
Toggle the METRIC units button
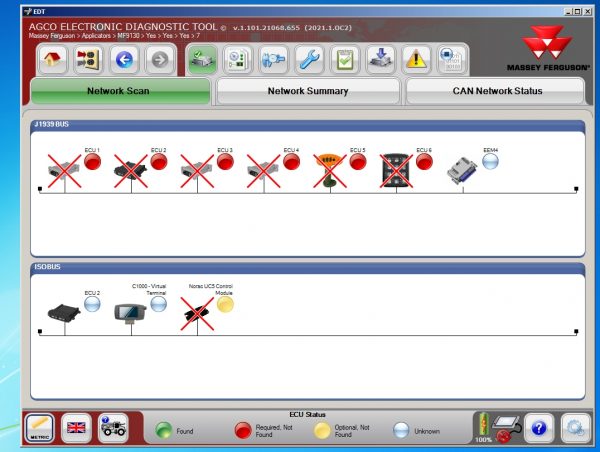tap(40, 428)
